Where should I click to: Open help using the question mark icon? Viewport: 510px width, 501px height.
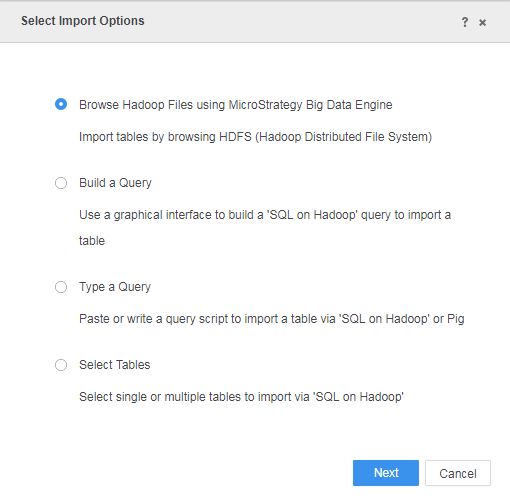click(x=465, y=22)
